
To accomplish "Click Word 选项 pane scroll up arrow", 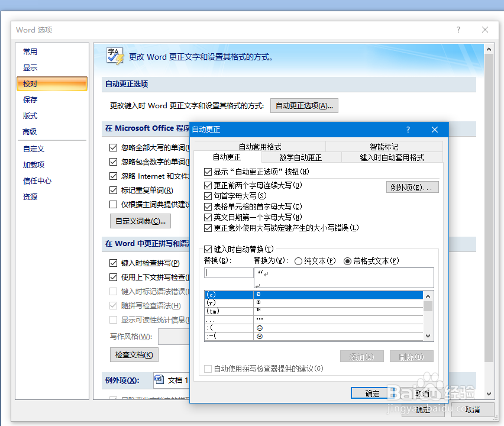I will click(x=489, y=49).
